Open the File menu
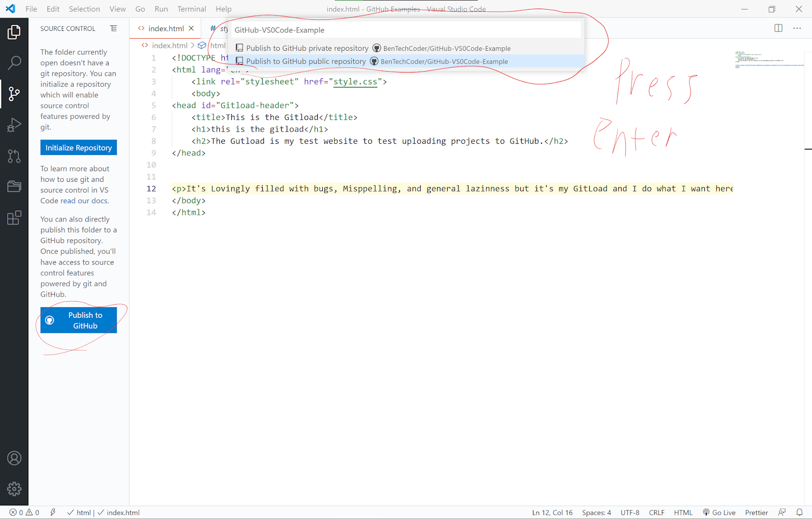The height and width of the screenshot is (519, 812). (x=31, y=9)
